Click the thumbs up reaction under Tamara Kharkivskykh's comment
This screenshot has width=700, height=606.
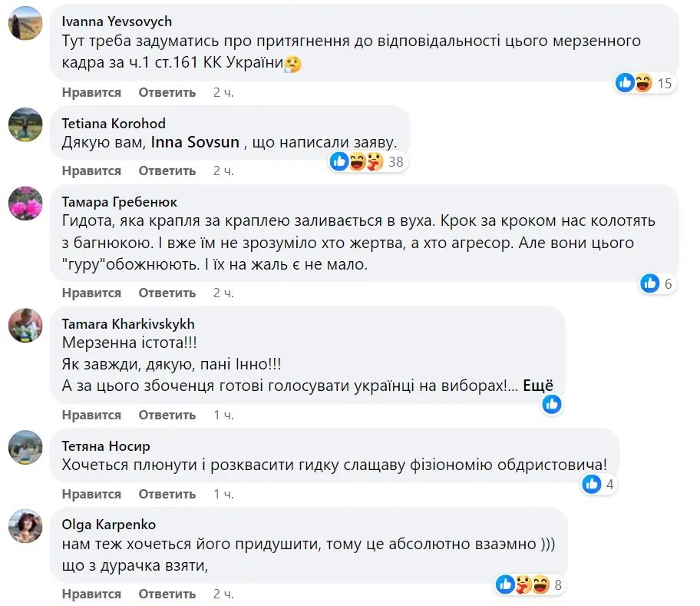coord(552,404)
